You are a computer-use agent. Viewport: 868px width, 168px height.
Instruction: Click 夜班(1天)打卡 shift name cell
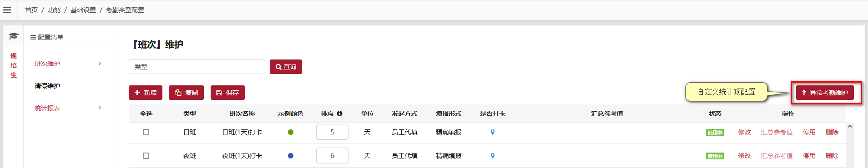coord(242,156)
